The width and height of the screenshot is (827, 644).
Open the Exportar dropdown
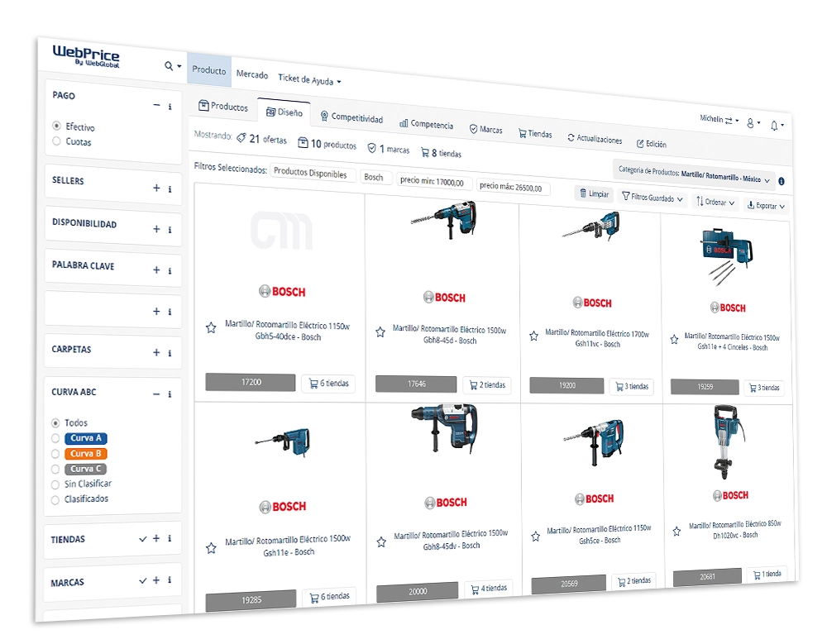coord(766,206)
